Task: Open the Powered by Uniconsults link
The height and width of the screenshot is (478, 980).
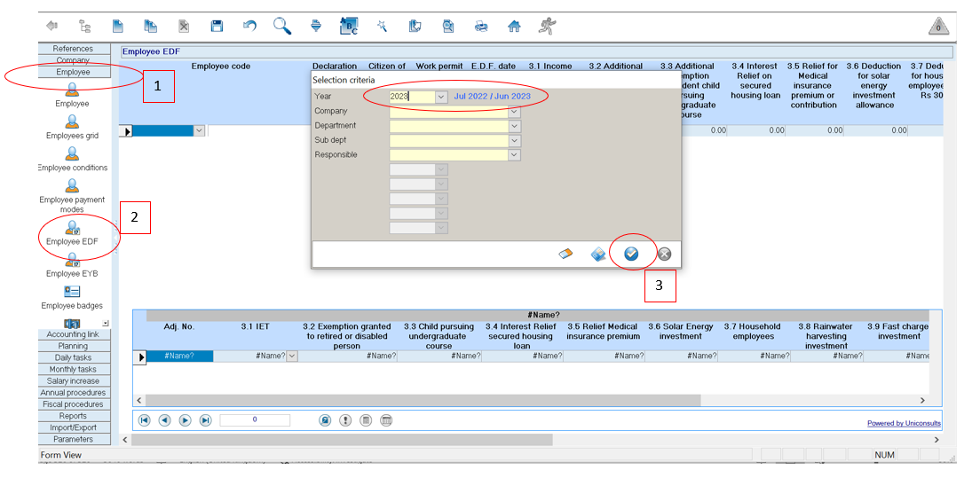Action: tap(904, 423)
